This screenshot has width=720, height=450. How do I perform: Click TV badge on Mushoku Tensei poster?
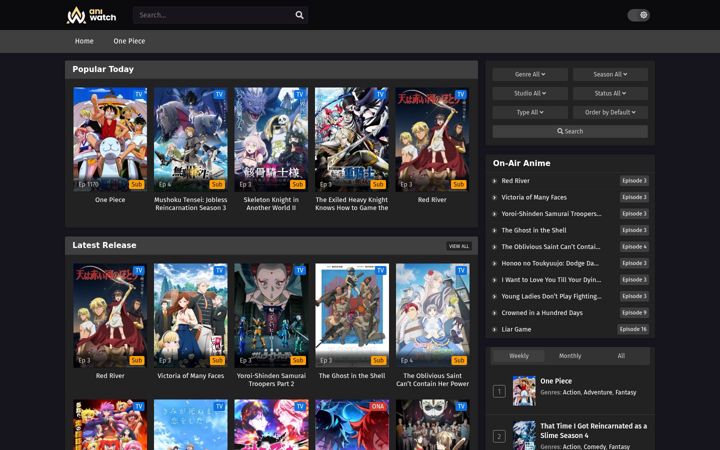(219, 95)
